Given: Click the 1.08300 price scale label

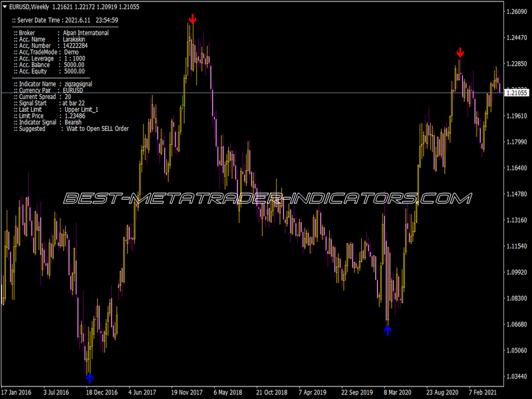Looking at the screenshot, I should pos(517,298).
